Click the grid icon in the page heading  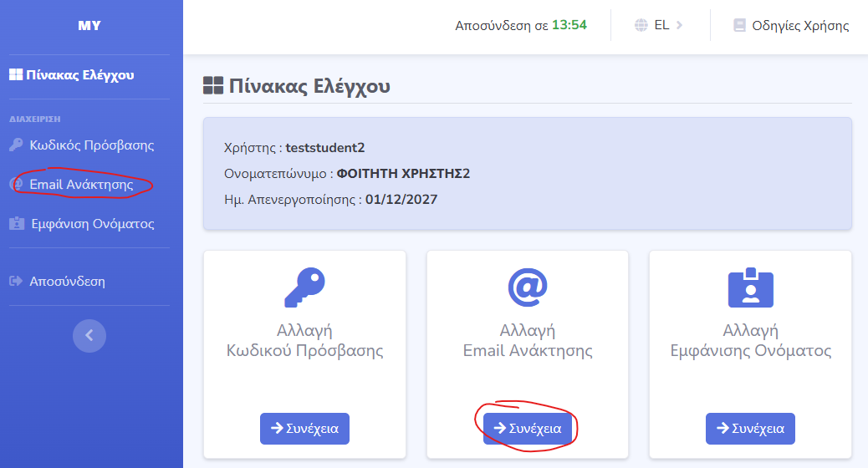tap(213, 86)
